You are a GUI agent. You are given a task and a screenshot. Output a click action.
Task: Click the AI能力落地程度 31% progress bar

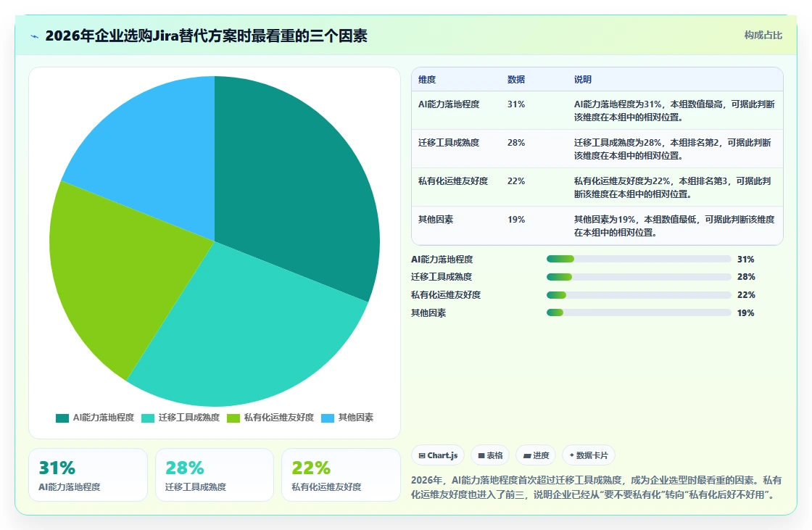point(639,259)
